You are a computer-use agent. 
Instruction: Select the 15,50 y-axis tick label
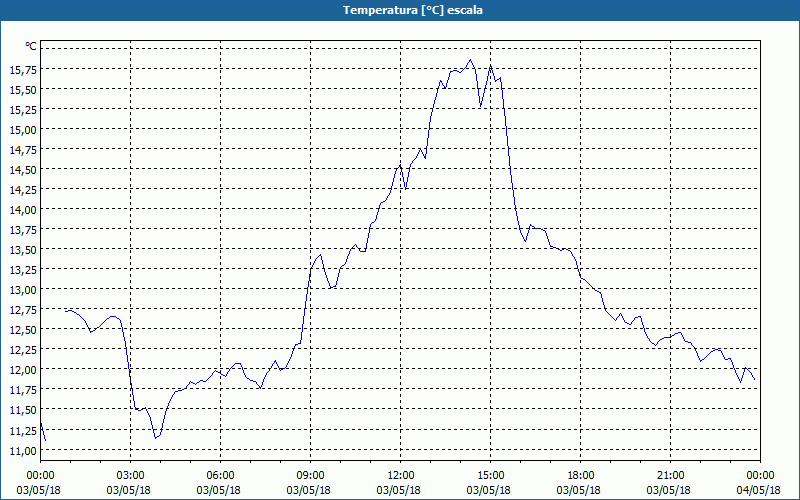pos(23,90)
